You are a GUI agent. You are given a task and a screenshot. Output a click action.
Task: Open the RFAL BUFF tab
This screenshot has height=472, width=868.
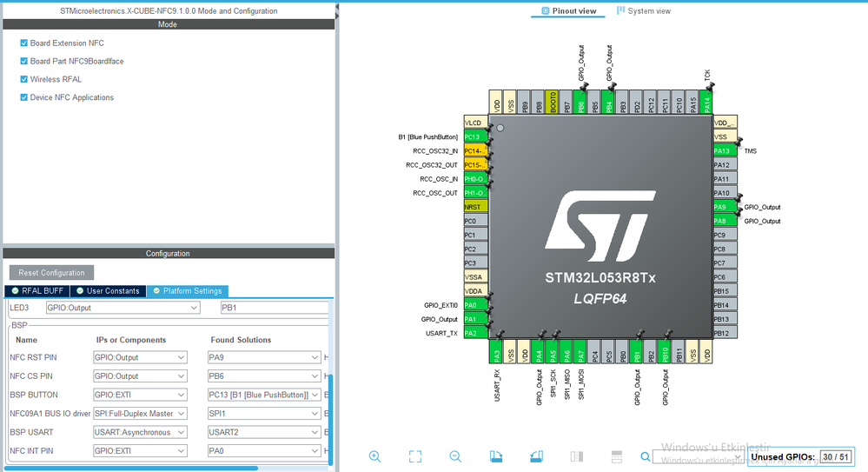pos(37,291)
